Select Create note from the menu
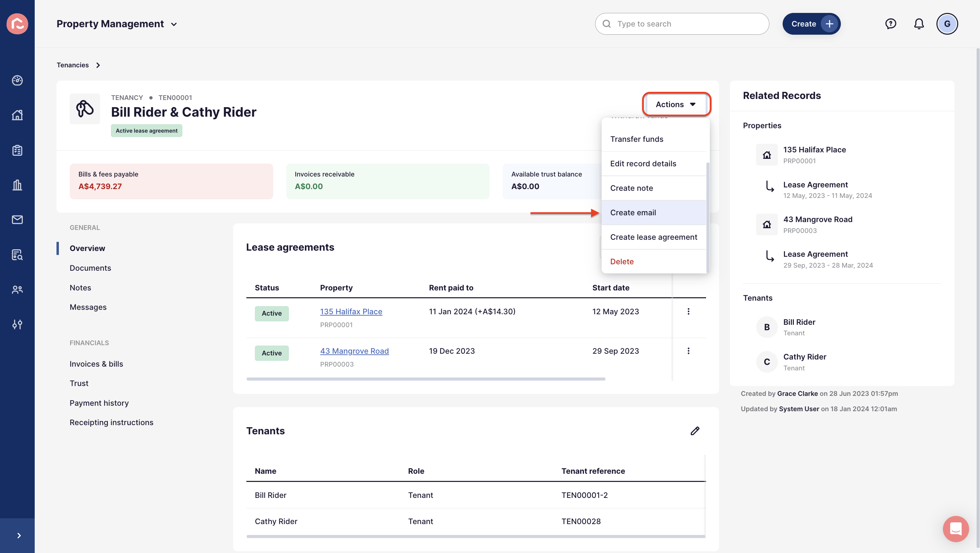Image resolution: width=980 pixels, height=553 pixels. pyautogui.click(x=654, y=188)
